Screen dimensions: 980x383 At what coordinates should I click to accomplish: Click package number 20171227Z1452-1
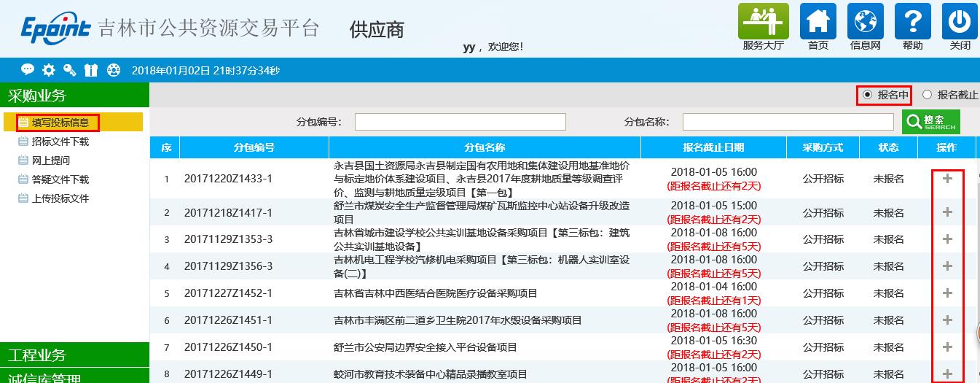[228, 293]
